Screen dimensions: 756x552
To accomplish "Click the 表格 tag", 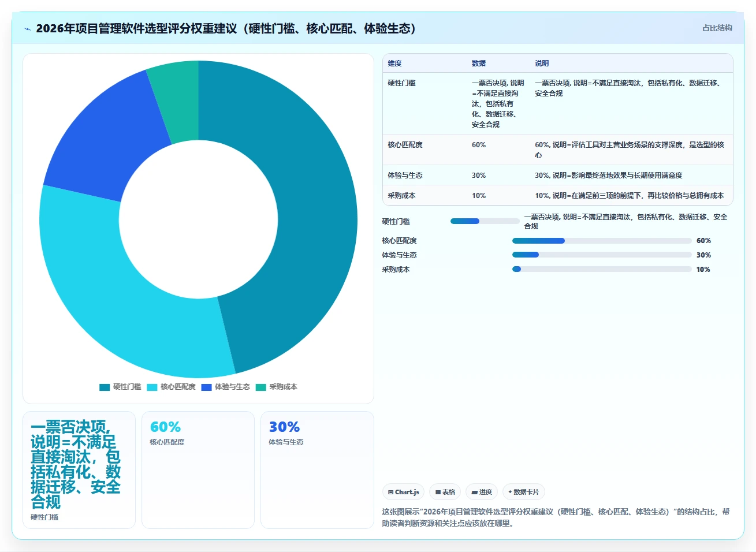I will pos(445,492).
